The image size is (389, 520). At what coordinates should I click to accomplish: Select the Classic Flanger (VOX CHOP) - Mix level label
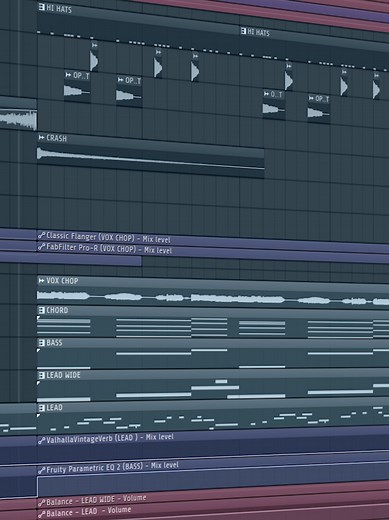(x=108, y=238)
